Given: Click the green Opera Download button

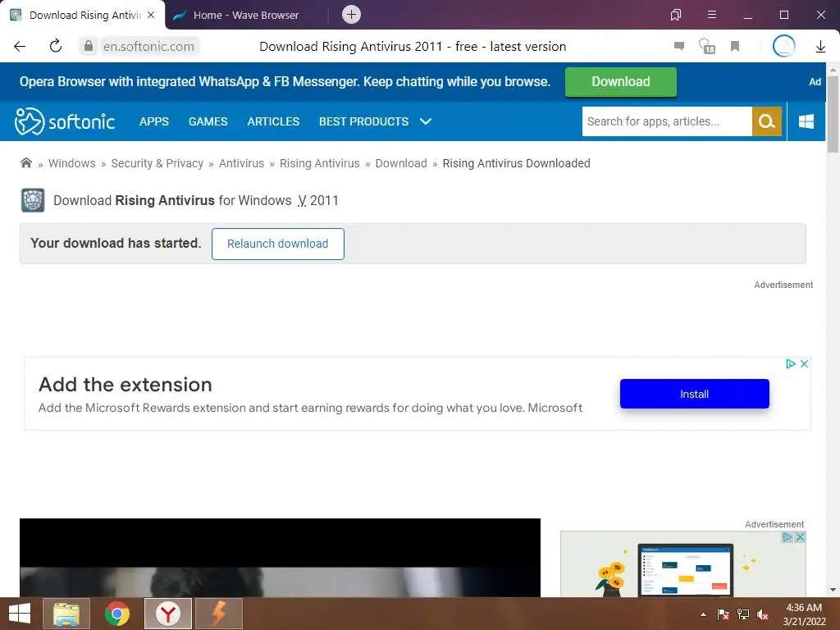Looking at the screenshot, I should (x=620, y=82).
